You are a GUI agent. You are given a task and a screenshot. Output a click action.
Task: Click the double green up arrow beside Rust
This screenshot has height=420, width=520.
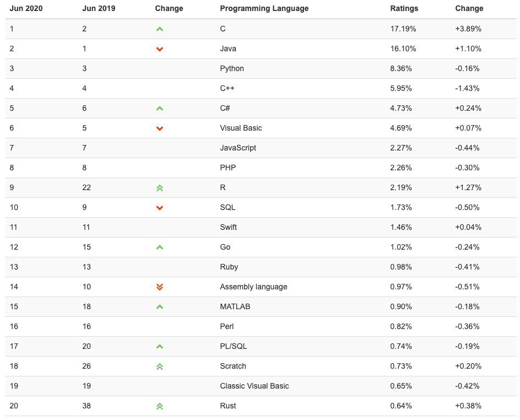160,406
